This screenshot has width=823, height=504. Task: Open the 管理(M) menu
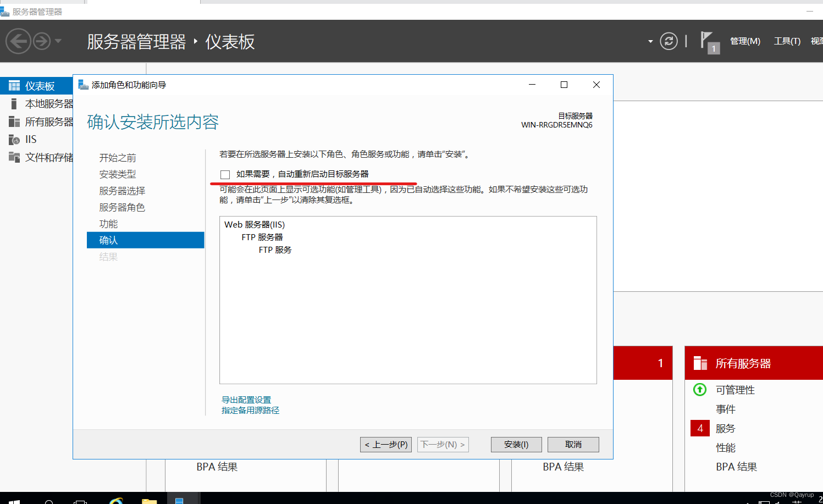pos(745,41)
